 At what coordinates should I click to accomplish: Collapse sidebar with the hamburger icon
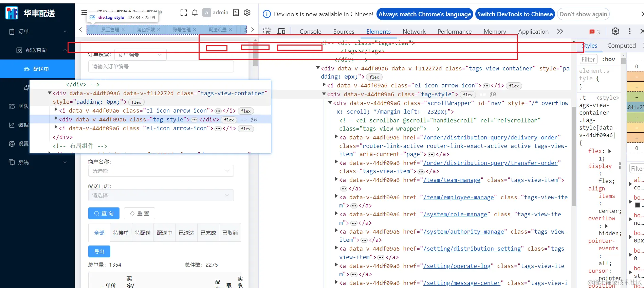click(x=84, y=13)
